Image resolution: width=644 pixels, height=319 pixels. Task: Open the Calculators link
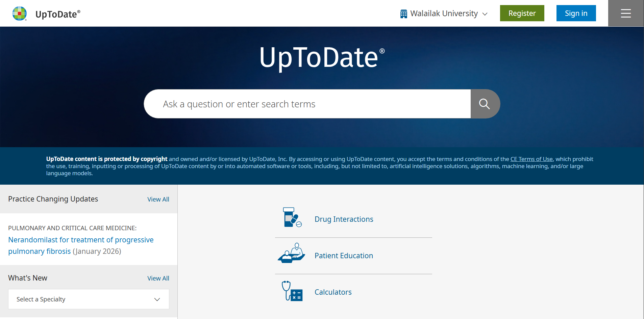(x=333, y=292)
